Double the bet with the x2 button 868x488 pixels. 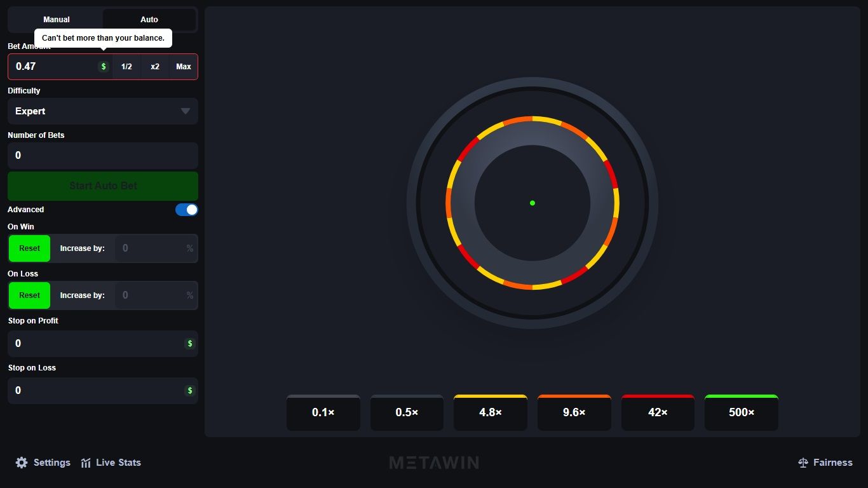pyautogui.click(x=155, y=67)
